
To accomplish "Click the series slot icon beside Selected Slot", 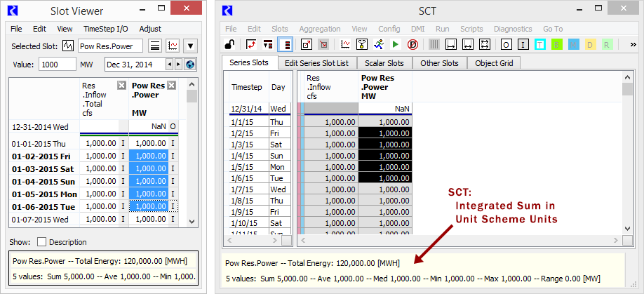I will coord(68,46).
